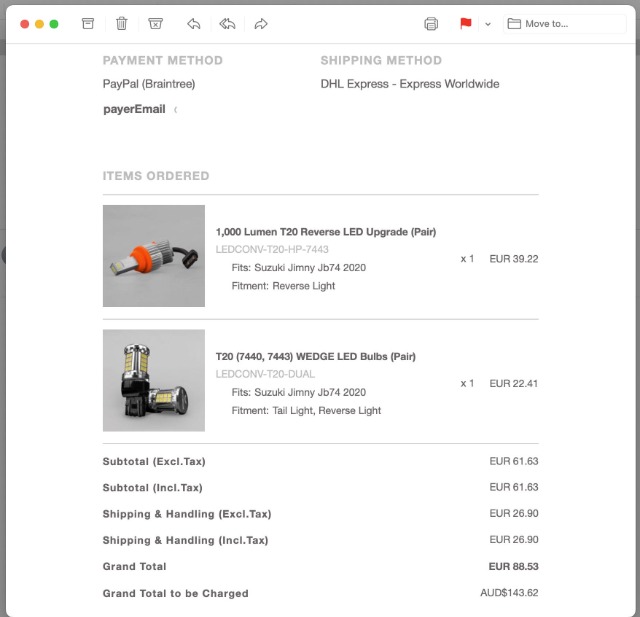Click the LEDCONV-T20-HP-7443 SKU text
640x617 pixels.
(272, 249)
